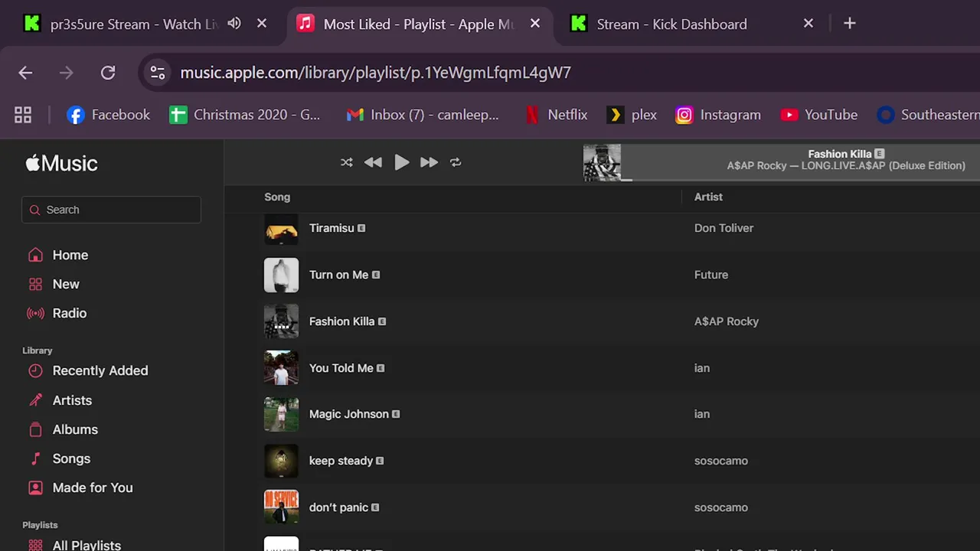Close the Most Liked Playlist tab
This screenshot has width=980, height=551.
point(535,24)
